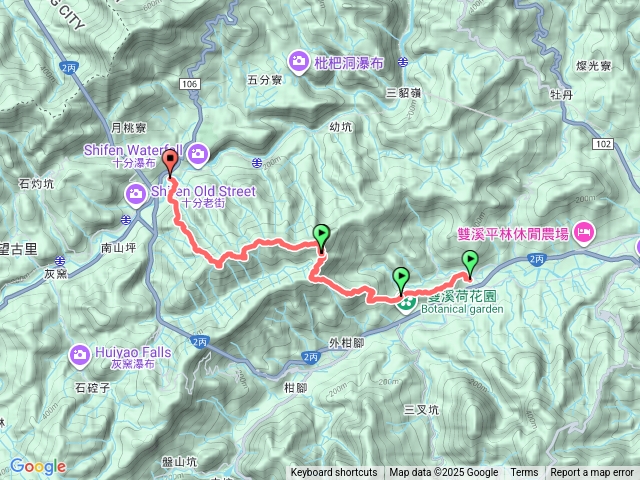
Task: Open the 枇杷洞瀑布 attraction camera icon
Action: point(299,62)
